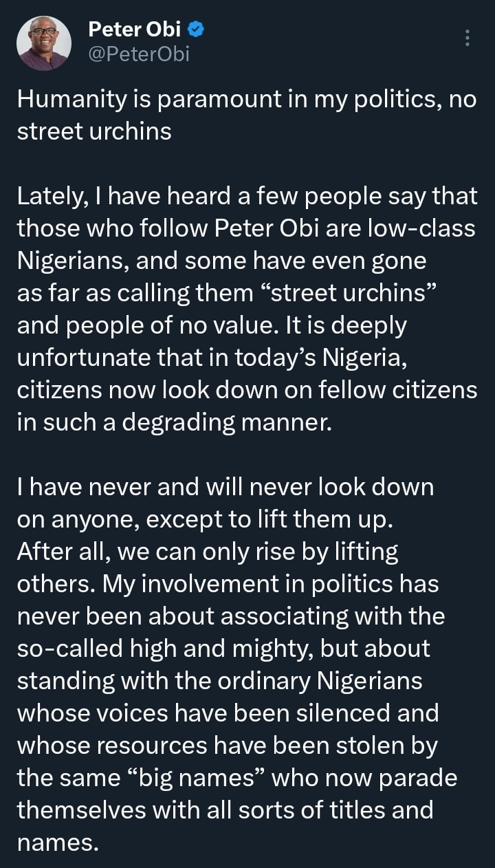Click the line "standing with the ordinary Nigerians"
Screen dimensions: 495x868
click(219, 680)
